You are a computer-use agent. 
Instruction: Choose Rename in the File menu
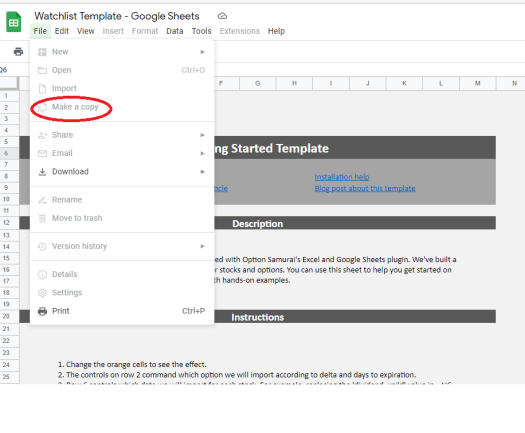point(67,200)
